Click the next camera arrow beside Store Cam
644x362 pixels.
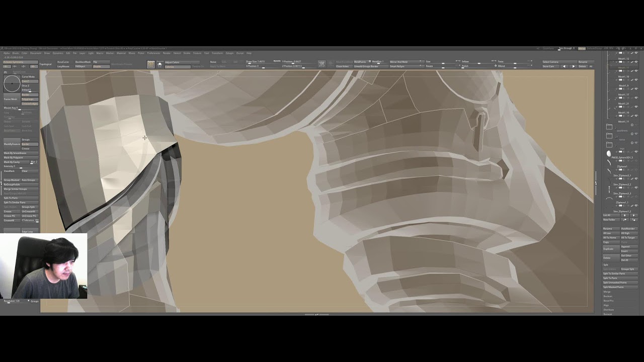click(x=573, y=66)
